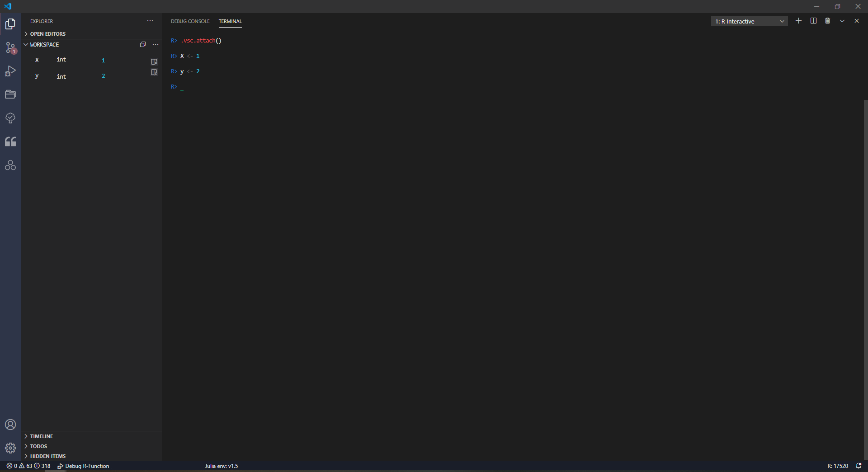The width and height of the screenshot is (868, 472).
Task: Create a new terminal with plus icon
Action: pyautogui.click(x=799, y=21)
